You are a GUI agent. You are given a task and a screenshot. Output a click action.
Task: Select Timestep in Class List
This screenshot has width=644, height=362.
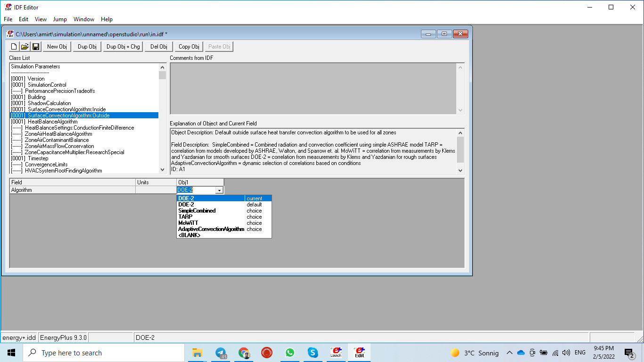(84, 158)
